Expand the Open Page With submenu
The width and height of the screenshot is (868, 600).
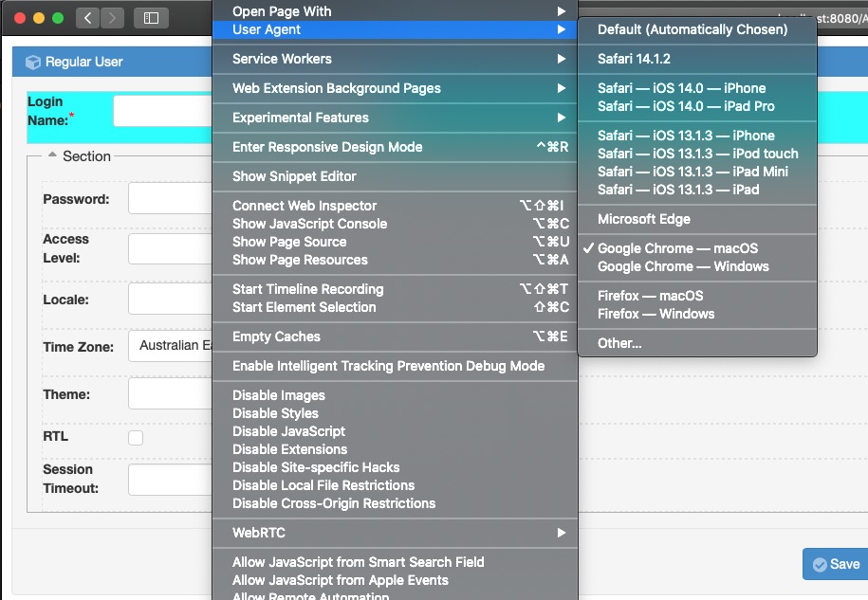(x=396, y=11)
